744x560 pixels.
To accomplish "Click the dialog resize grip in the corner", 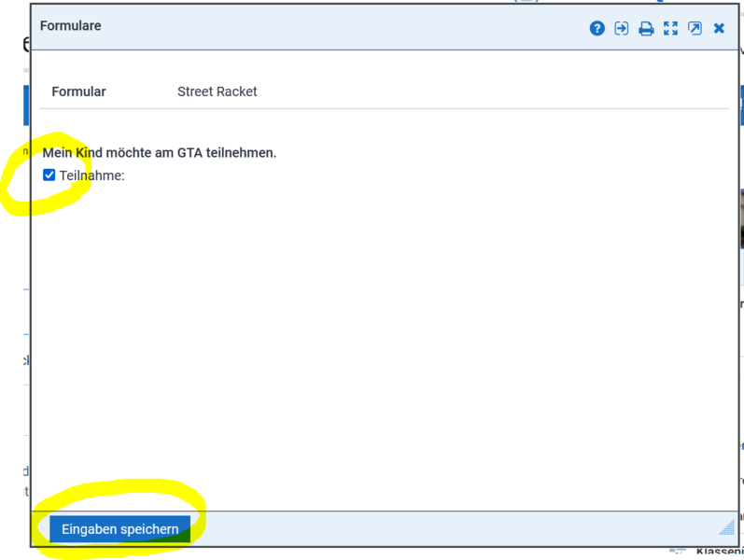I will (x=726, y=526).
